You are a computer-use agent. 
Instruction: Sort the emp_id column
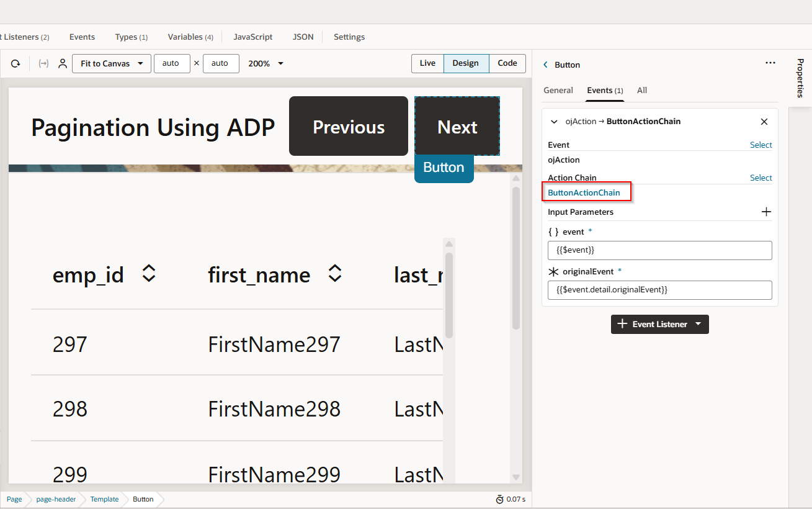pos(149,274)
